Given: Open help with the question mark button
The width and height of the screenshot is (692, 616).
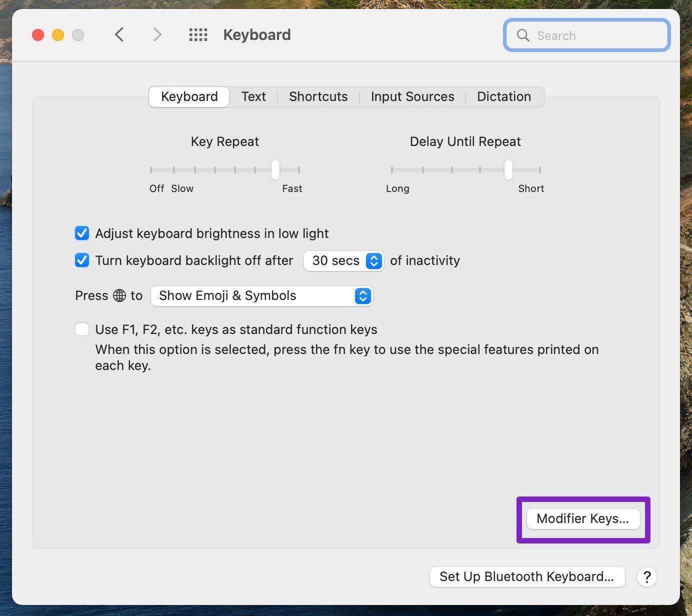Looking at the screenshot, I should point(646,576).
